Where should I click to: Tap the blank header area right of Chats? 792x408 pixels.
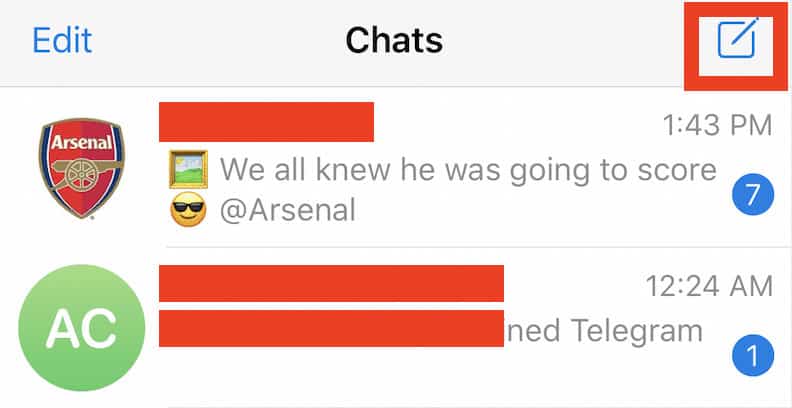563,40
